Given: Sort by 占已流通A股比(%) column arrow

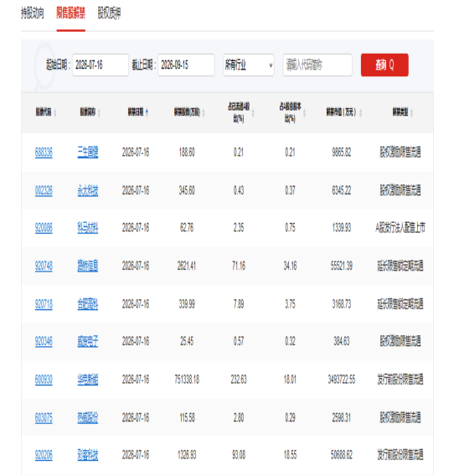Looking at the screenshot, I should [253, 113].
